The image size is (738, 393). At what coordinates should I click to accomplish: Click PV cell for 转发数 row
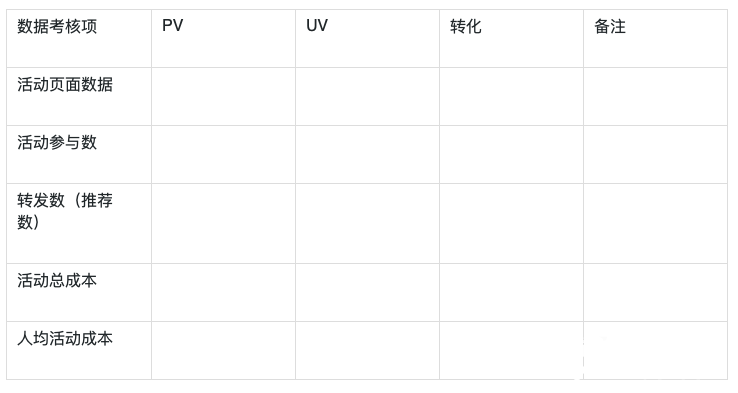224,224
